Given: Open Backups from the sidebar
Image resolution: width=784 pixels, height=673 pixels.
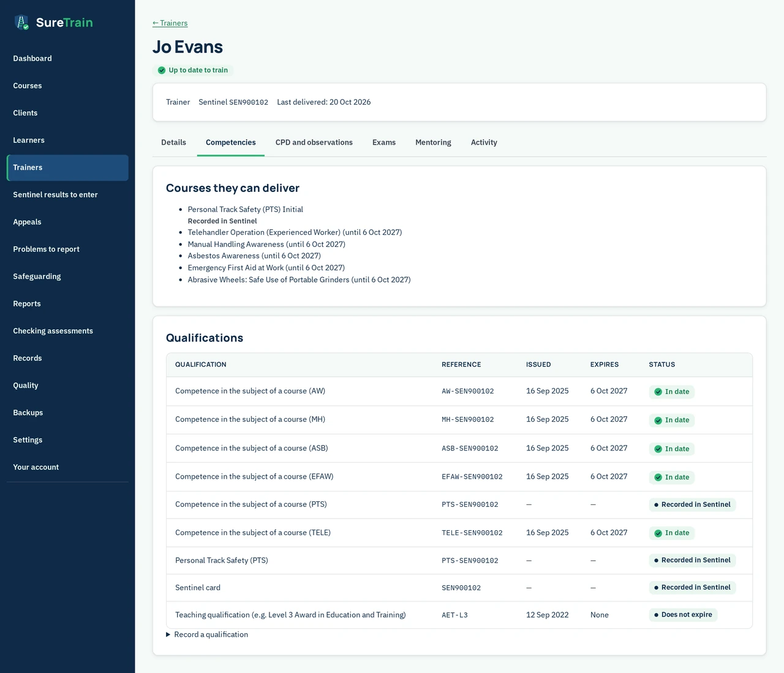Looking at the screenshot, I should point(67,413).
